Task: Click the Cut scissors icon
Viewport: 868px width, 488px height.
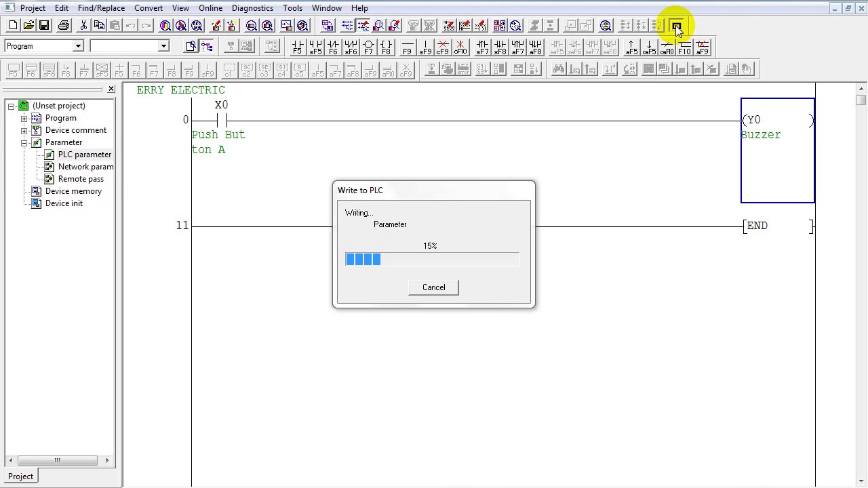Action: point(83,26)
